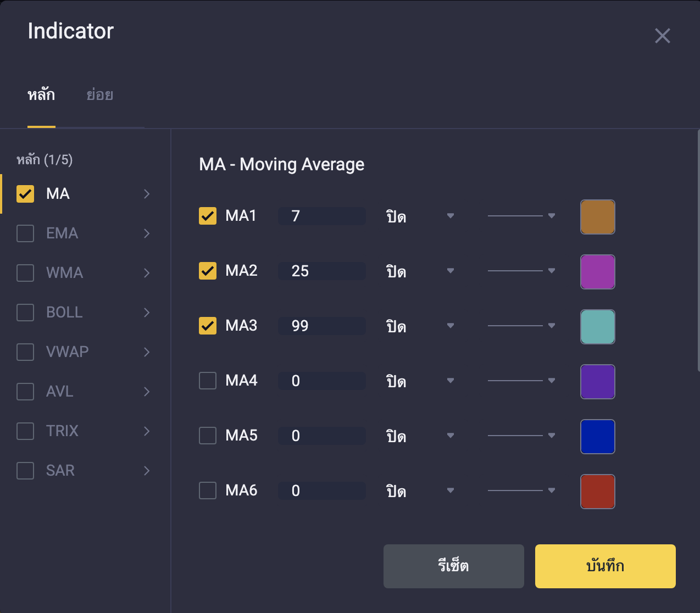Open MA2 price source dropdown
Viewport: 700px width, 613px height.
click(420, 271)
